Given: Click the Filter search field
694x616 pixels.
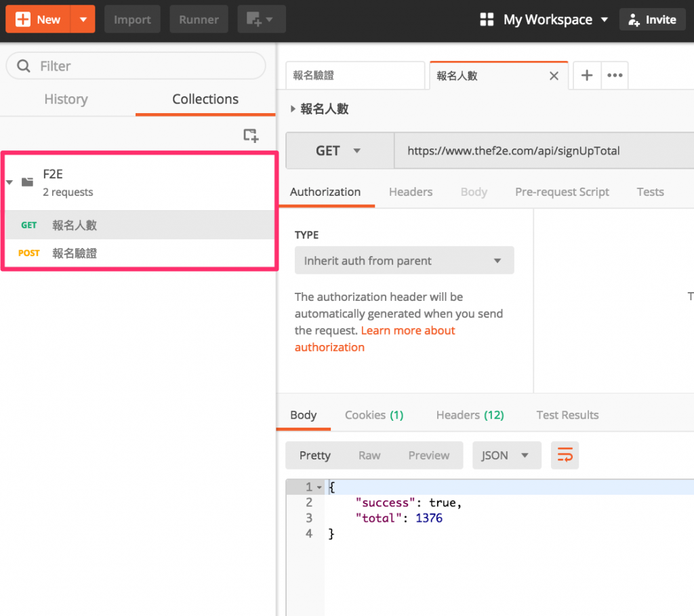Looking at the screenshot, I should [136, 66].
